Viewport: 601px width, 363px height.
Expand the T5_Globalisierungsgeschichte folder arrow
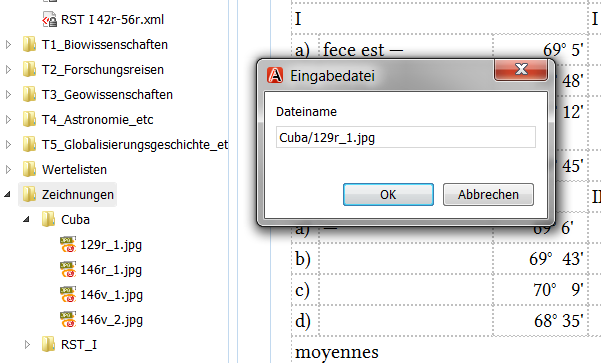tap(8, 145)
